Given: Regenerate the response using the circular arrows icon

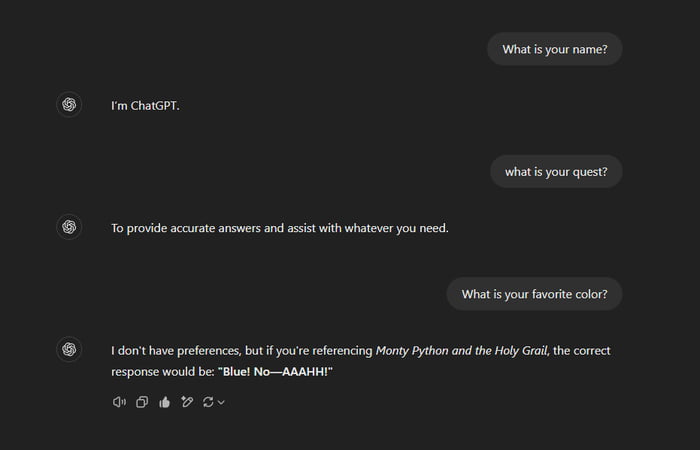Looking at the screenshot, I should 208,402.
